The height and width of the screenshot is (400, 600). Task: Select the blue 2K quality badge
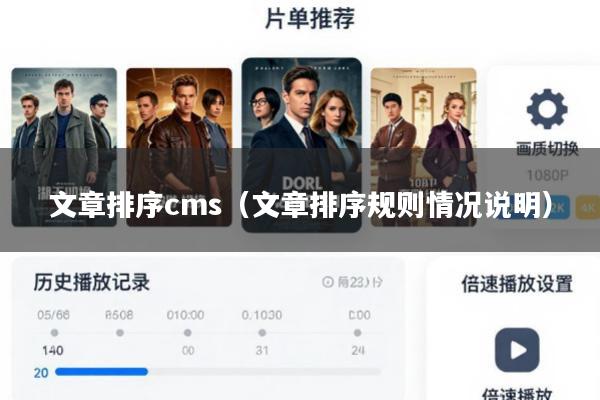pos(557,207)
